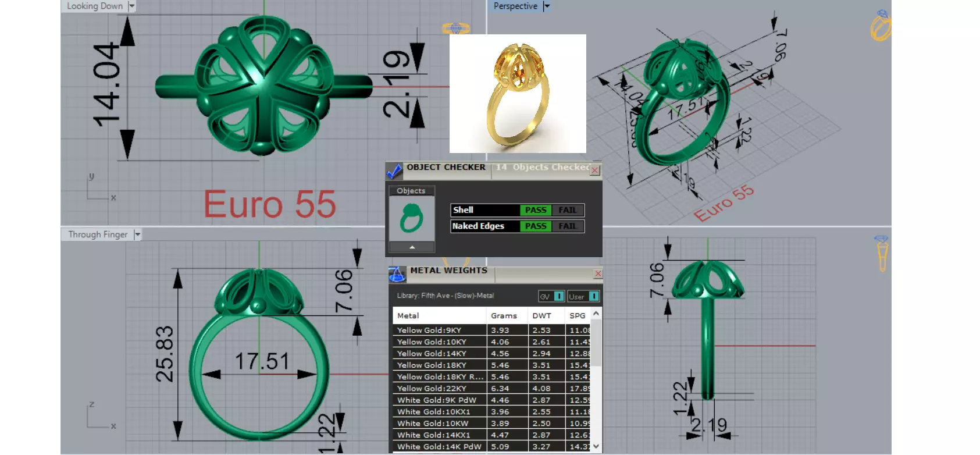Toggle the GV switch in Metal Weights
The height and width of the screenshot is (455, 980).
[x=551, y=296]
